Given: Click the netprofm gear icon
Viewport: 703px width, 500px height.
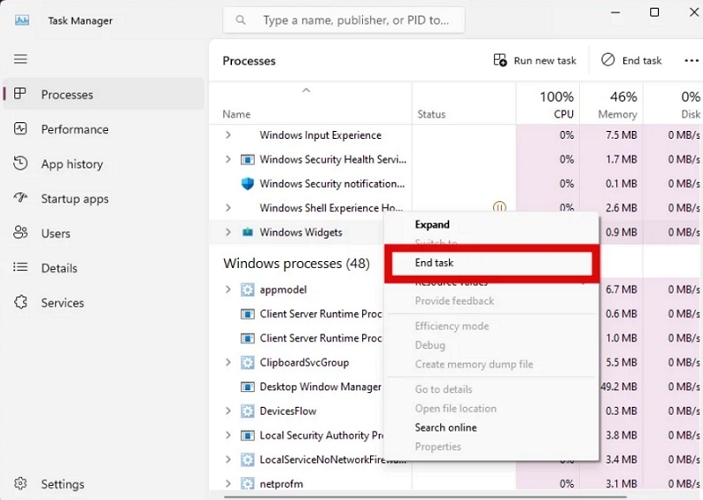Looking at the screenshot, I should pos(247,483).
